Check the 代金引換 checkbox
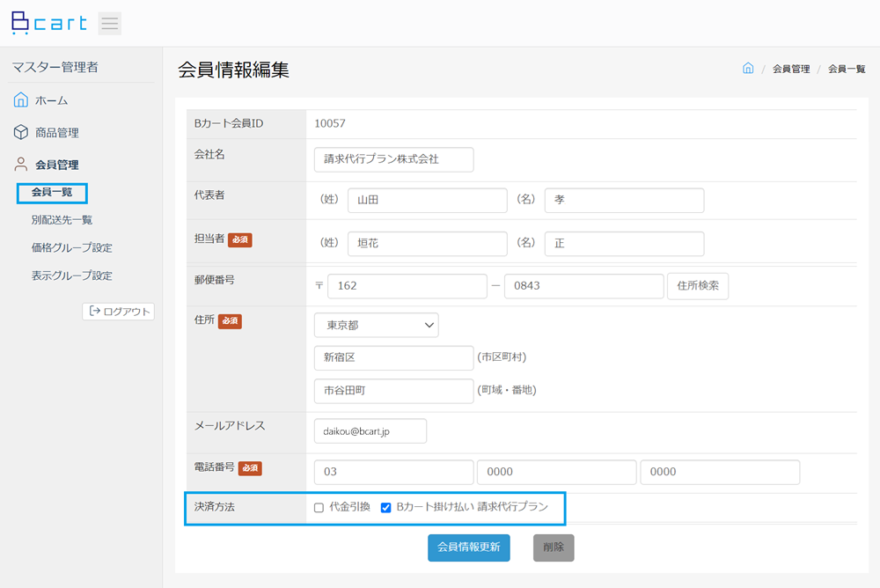The image size is (880, 588). click(x=319, y=508)
